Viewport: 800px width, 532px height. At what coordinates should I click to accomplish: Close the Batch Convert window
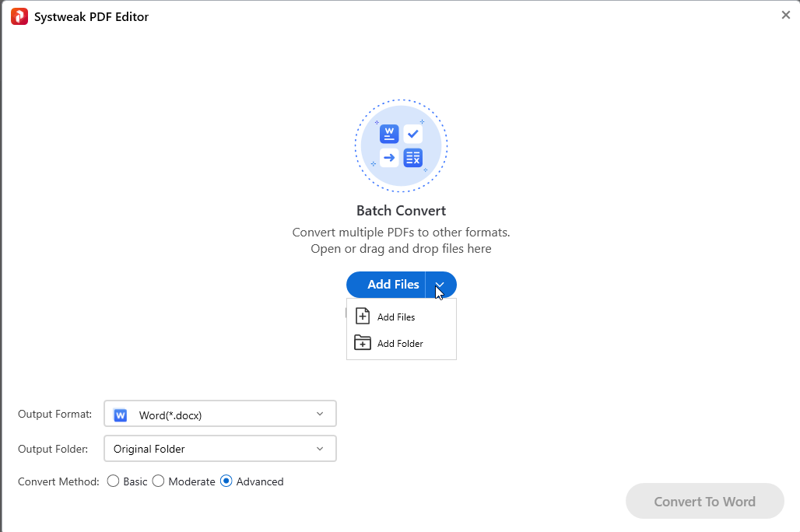coord(786,16)
